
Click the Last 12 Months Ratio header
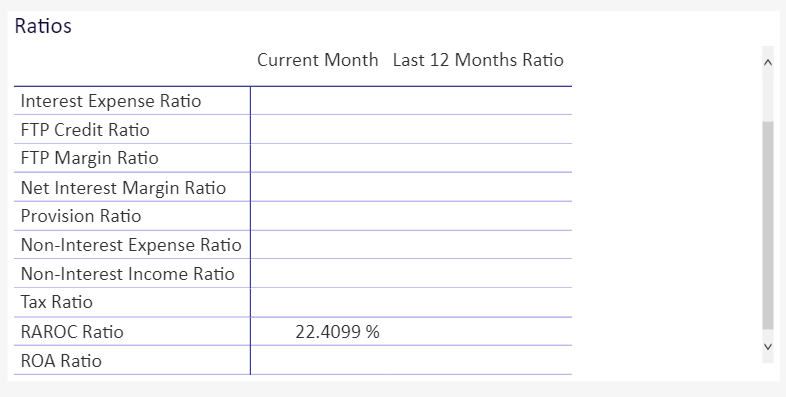click(x=478, y=60)
